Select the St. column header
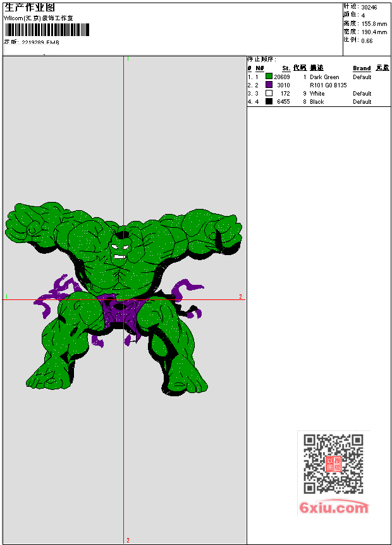The image size is (392, 545). point(286,68)
